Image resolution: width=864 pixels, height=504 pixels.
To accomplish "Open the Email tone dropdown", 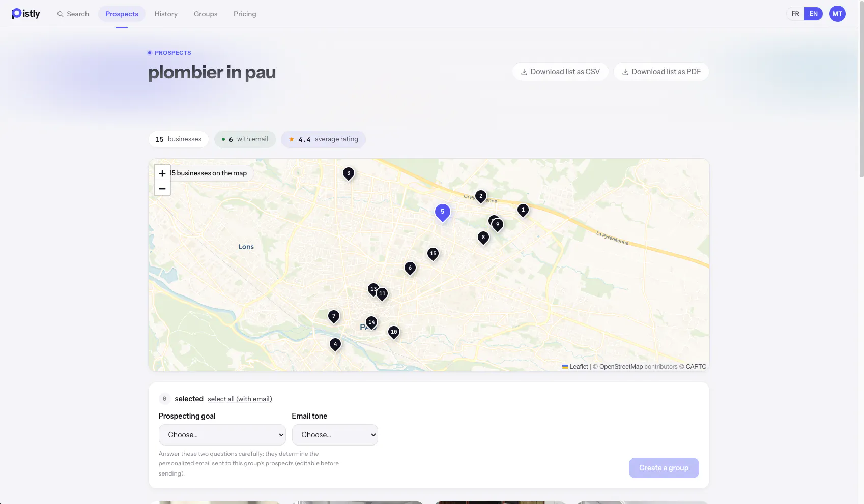I will click(335, 435).
